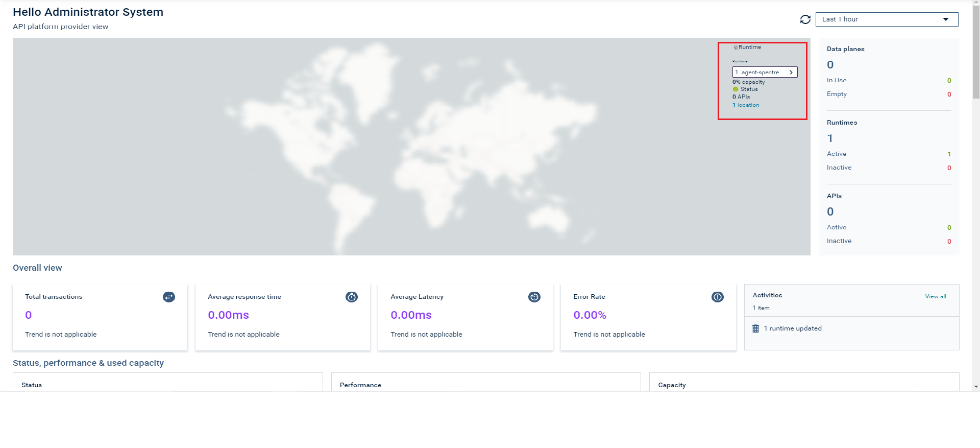Click the Data planes total 0
The height and width of the screenshot is (448, 980).
click(830, 65)
